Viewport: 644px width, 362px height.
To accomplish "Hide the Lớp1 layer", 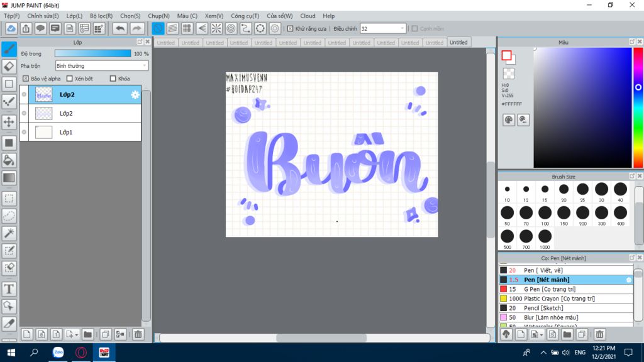I will [x=25, y=132].
